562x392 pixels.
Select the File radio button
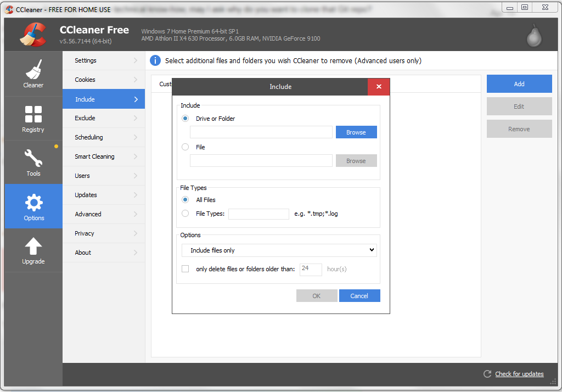(x=186, y=147)
